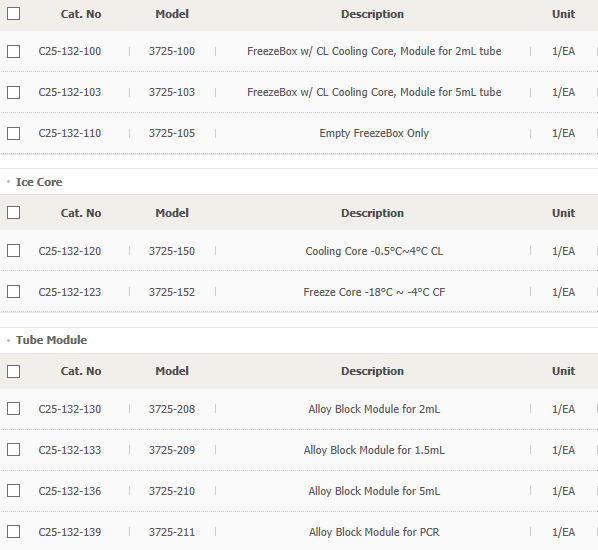Screen dimensions: 598x550
Task: Select the C25-132-136 row checkbox
Action: 13,491
